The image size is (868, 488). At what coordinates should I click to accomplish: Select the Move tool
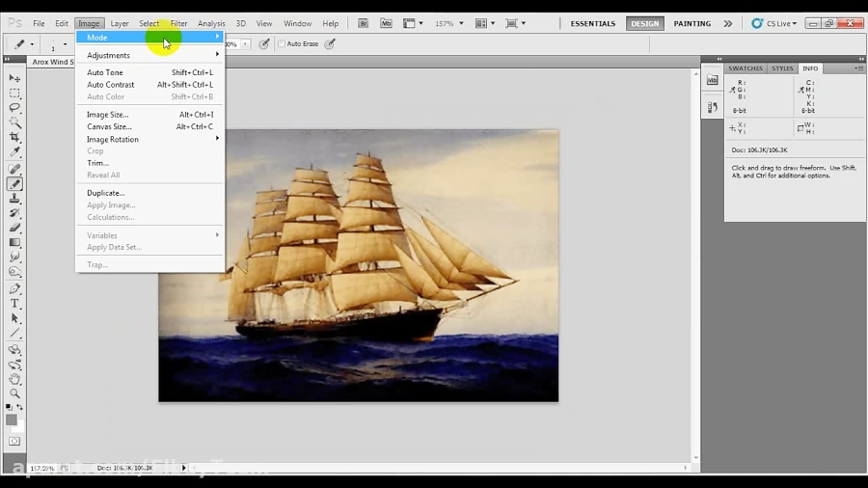point(14,78)
